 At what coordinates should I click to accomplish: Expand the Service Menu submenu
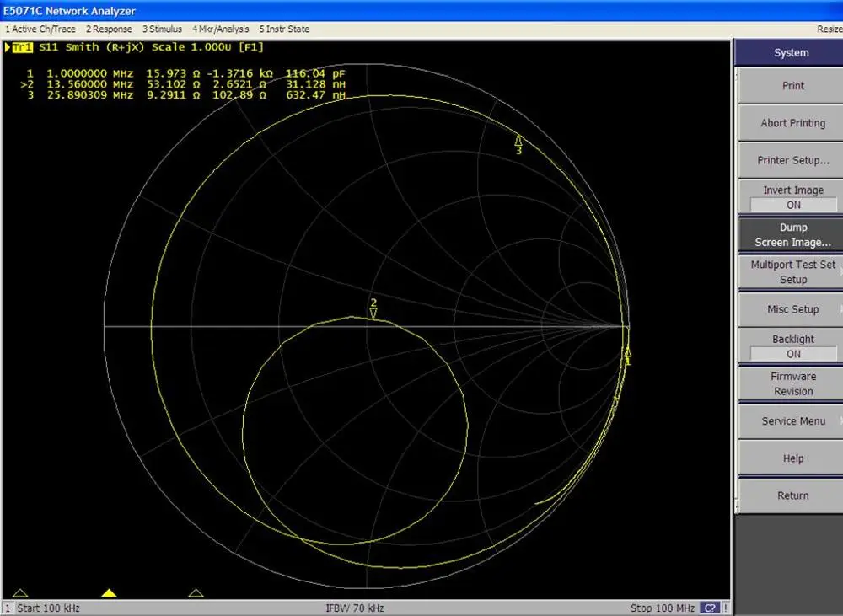792,420
